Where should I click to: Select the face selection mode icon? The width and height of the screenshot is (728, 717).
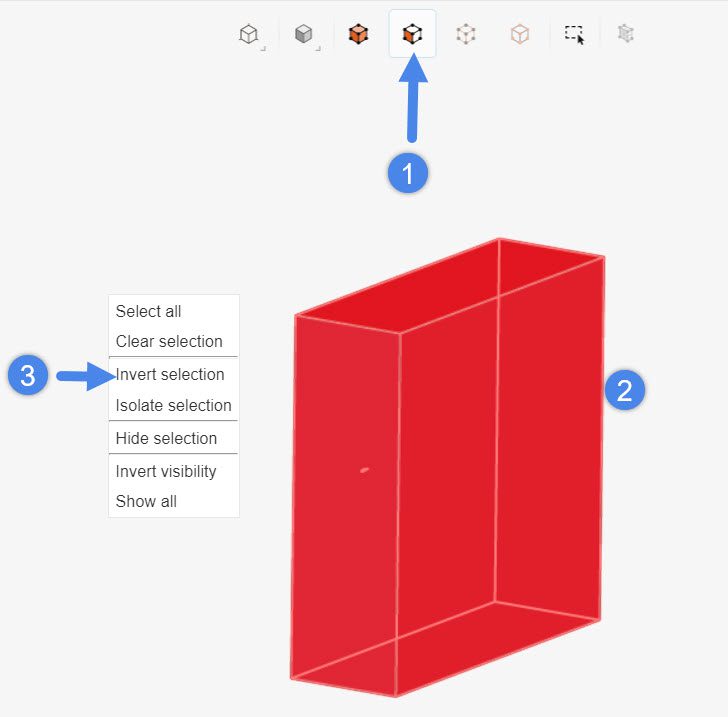pyautogui.click(x=412, y=34)
